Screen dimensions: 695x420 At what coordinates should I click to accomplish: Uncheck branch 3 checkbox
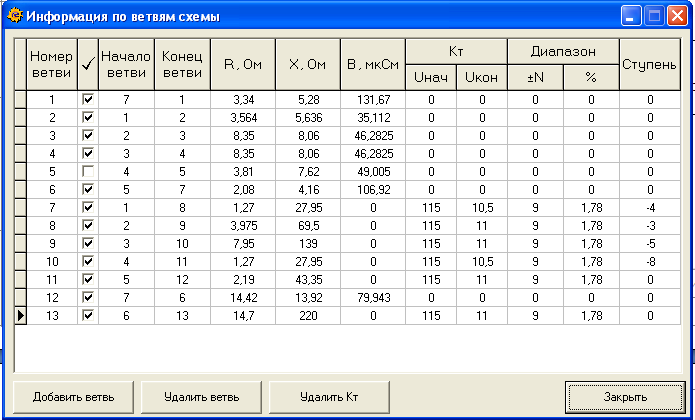(88, 136)
